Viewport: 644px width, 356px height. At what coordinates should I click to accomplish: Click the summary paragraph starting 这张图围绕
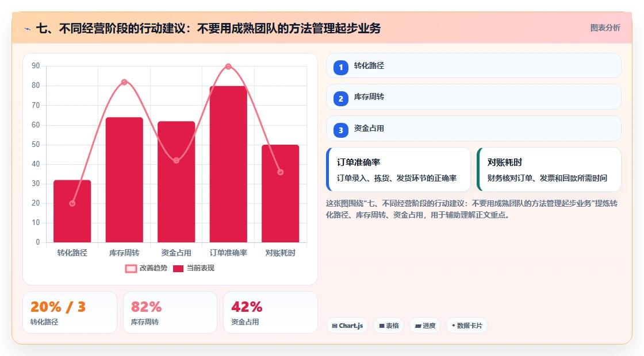[x=471, y=209]
